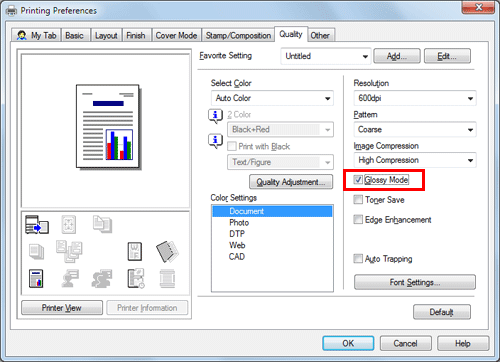Open the Stamp/Composition tab
This screenshot has height=362, width=500.
pos(238,35)
